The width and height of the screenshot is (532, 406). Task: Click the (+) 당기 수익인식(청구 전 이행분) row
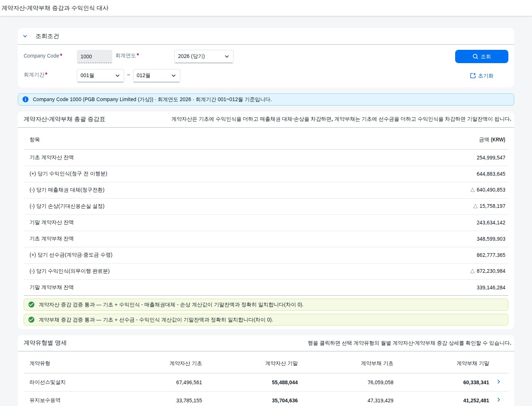[x=266, y=174]
